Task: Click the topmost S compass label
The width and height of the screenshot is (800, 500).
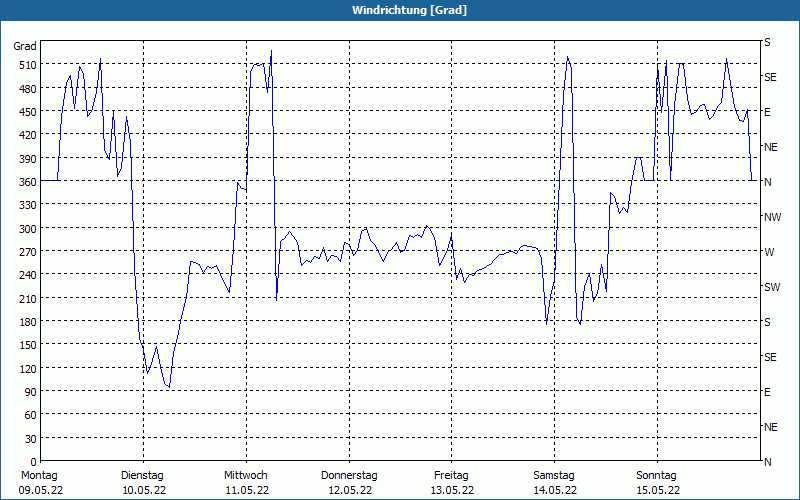Action: point(767,42)
